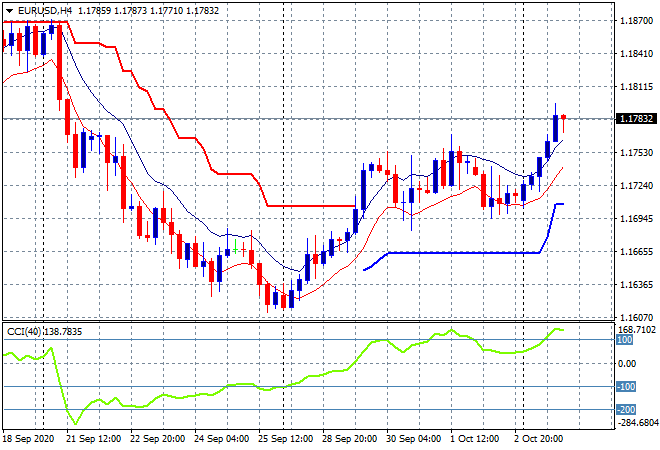
Task: Select the thick blue support indicator line
Action: (463, 253)
